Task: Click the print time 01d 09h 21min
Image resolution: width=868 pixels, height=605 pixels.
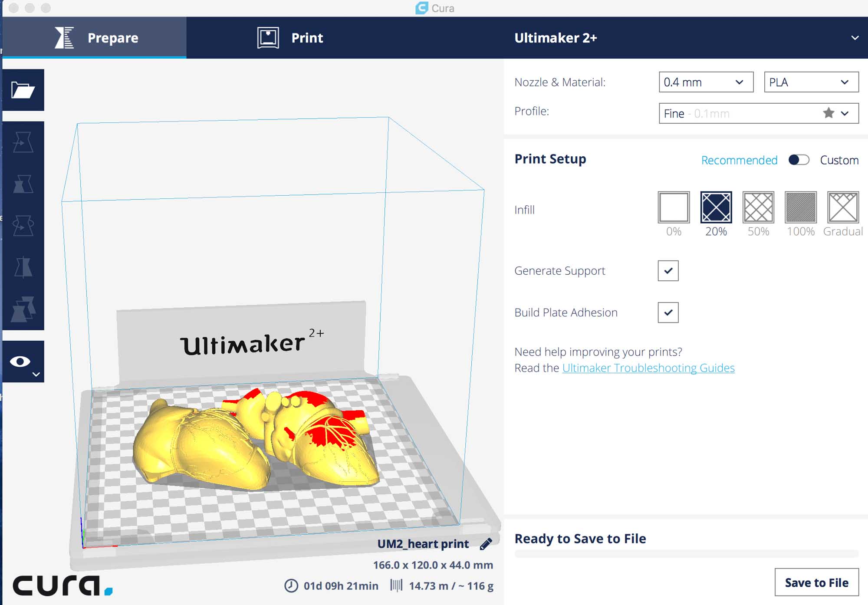Action: click(x=341, y=586)
